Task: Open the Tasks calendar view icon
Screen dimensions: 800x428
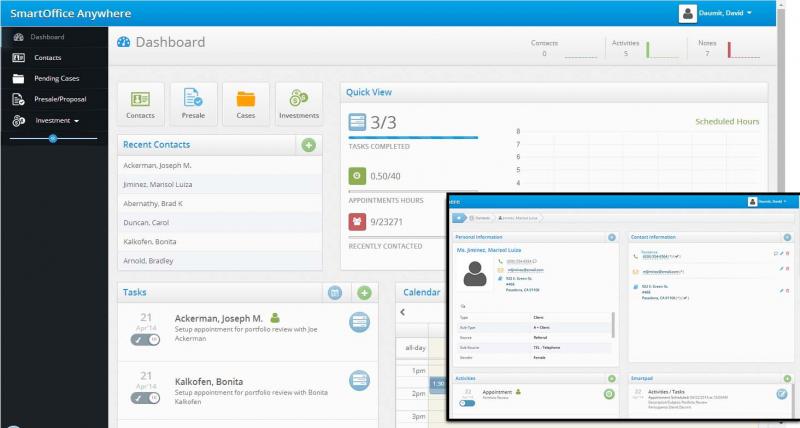Action: pyautogui.click(x=335, y=292)
